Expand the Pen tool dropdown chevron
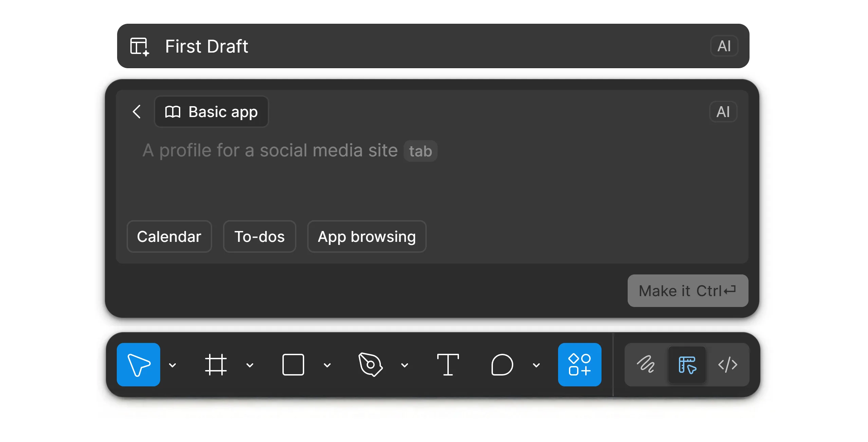 pyautogui.click(x=405, y=365)
